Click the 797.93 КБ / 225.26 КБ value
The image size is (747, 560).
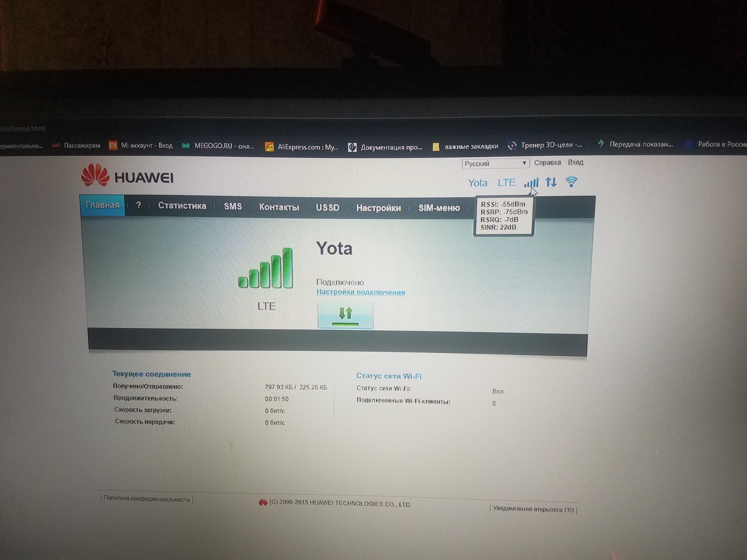click(x=296, y=387)
